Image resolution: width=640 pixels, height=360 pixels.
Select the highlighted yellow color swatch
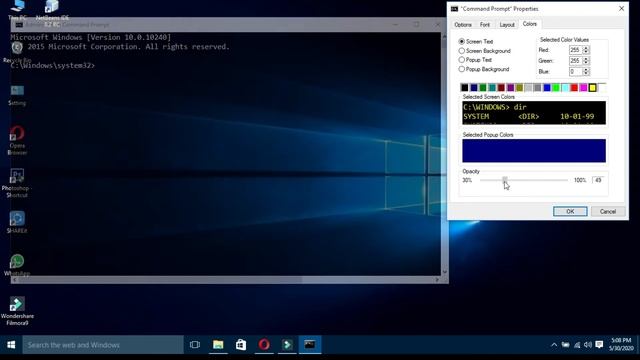[592, 87]
